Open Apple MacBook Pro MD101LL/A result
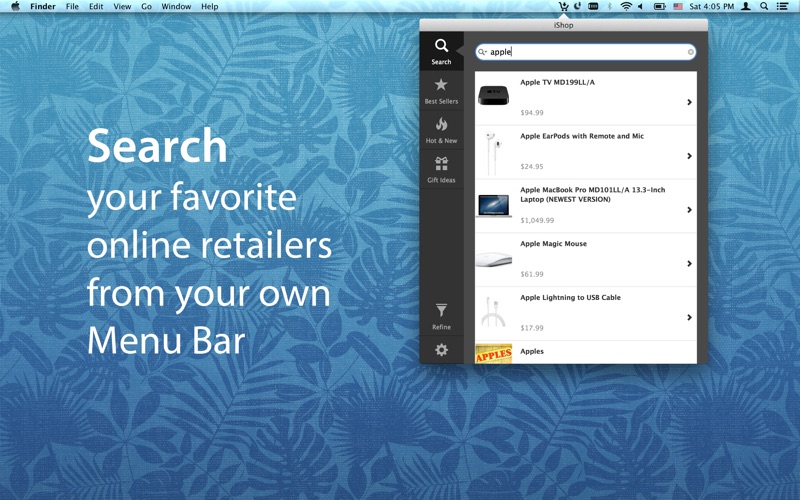Image resolution: width=800 pixels, height=500 pixels. tap(586, 206)
